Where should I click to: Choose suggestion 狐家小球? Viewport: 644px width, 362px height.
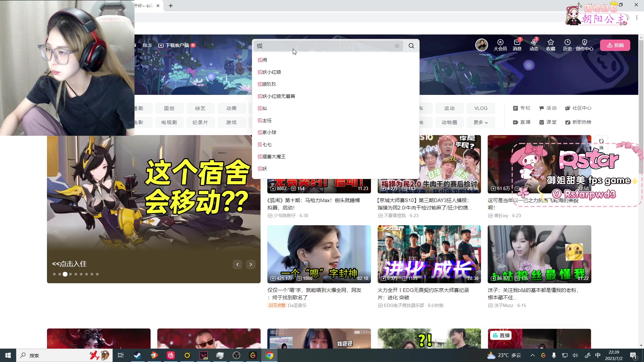tap(336, 132)
